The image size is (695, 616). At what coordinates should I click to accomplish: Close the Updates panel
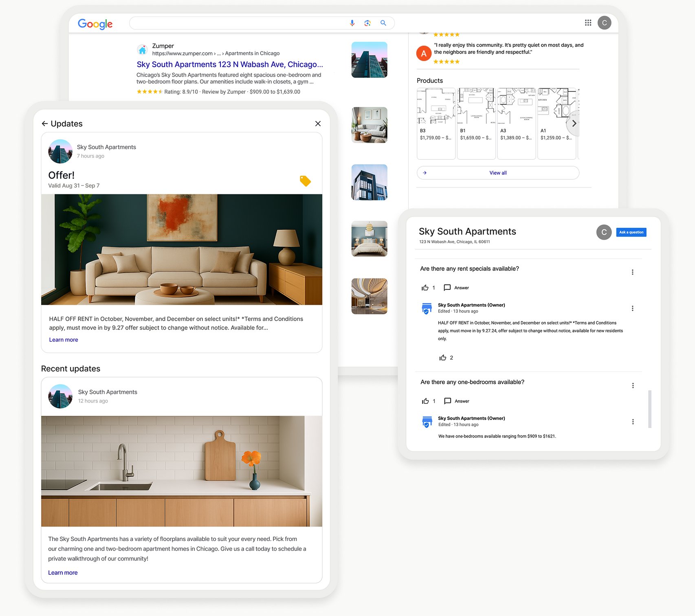coord(318,123)
